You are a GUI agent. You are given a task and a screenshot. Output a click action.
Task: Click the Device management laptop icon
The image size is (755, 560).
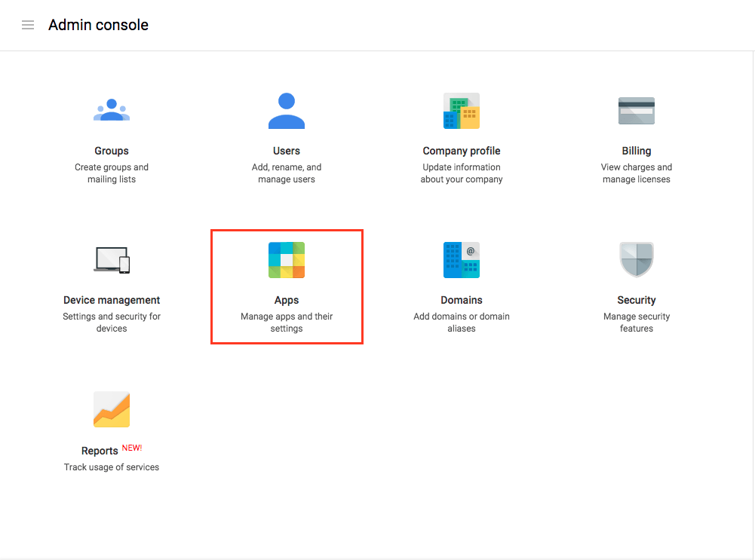(112, 259)
